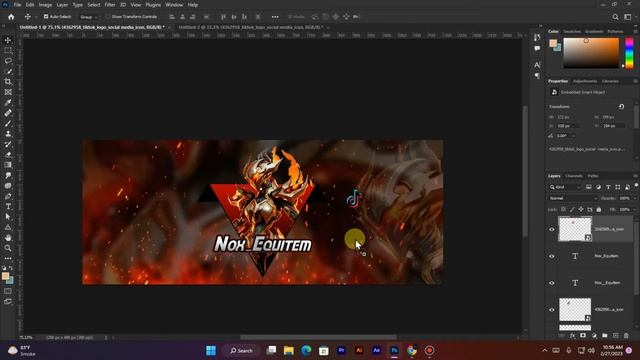Select the Zoom tool

pyautogui.click(x=8, y=248)
